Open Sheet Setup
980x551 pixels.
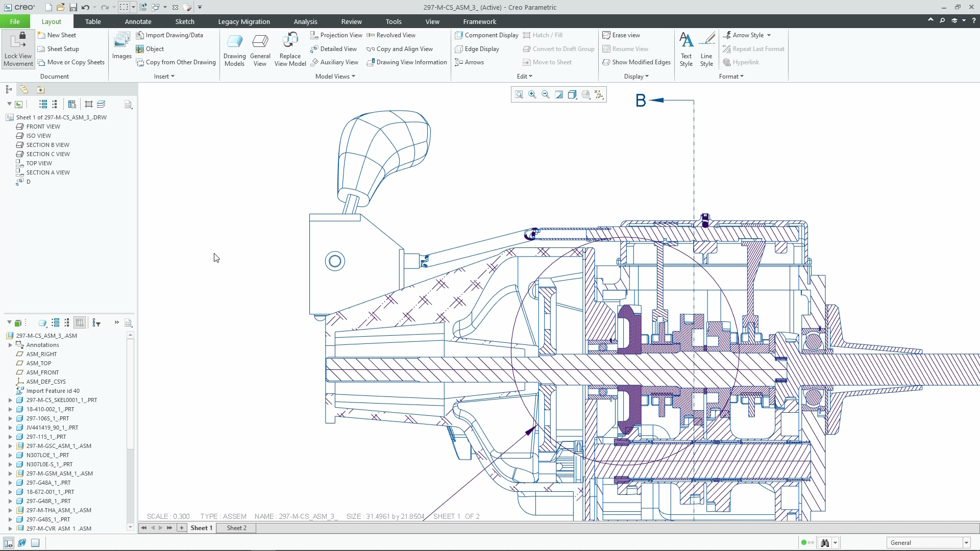click(58, 49)
